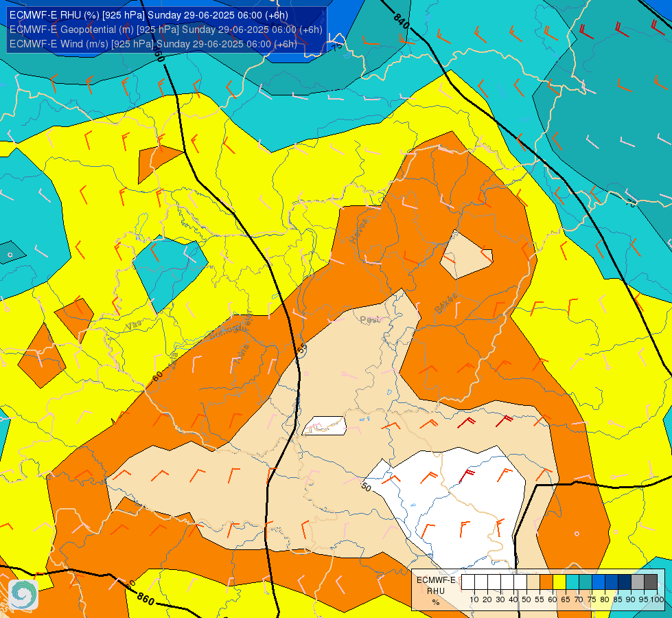Select the ECMWF-E Wind (m/s) layer title
This screenshot has width=672, height=618.
pyautogui.click(x=153, y=44)
